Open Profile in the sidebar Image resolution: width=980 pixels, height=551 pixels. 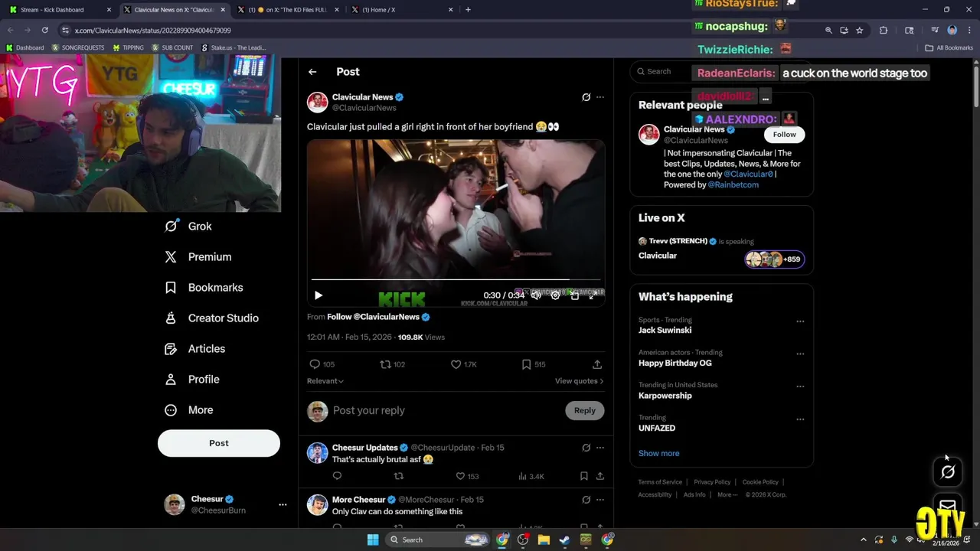click(x=191, y=380)
